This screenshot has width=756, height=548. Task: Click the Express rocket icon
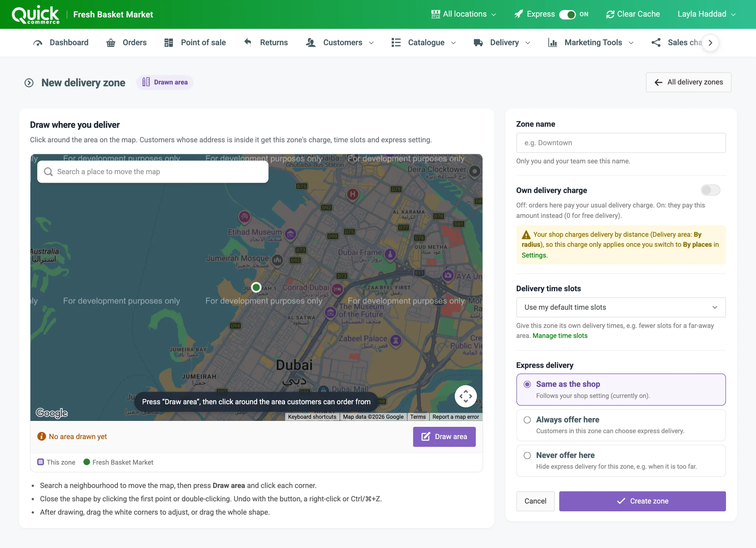point(518,14)
